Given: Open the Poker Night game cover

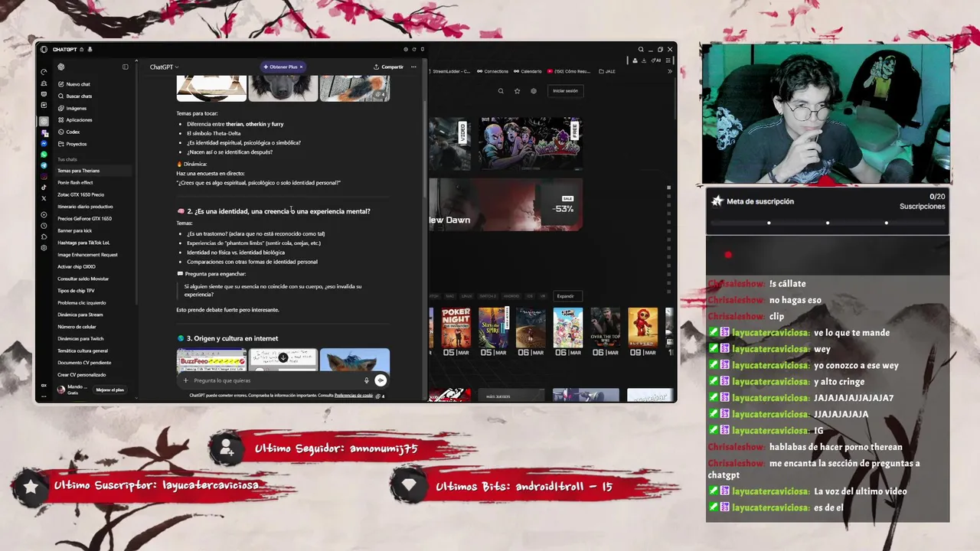Looking at the screenshot, I should pos(456,327).
